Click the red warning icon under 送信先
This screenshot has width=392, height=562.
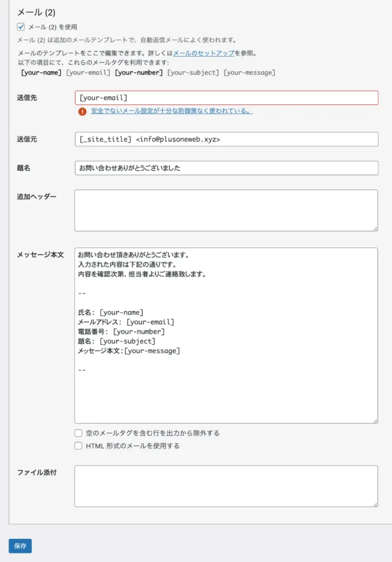[x=82, y=111]
